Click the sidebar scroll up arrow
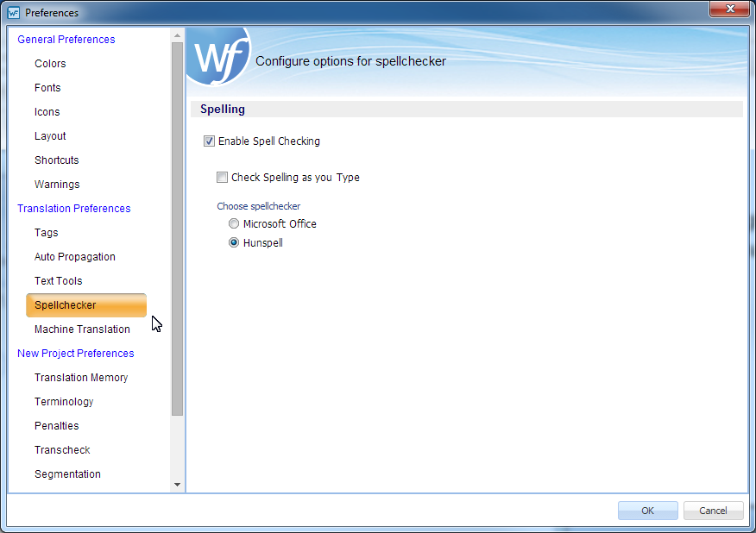Screen dimensions: 756x533 178,35
